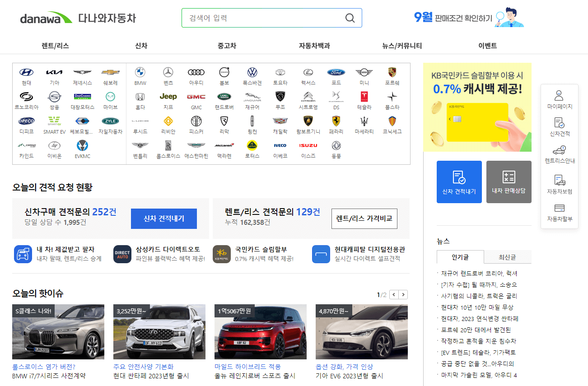The width and height of the screenshot is (588, 386).
Task: Click the gray 내차 판매상담 tile
Action: (509, 182)
